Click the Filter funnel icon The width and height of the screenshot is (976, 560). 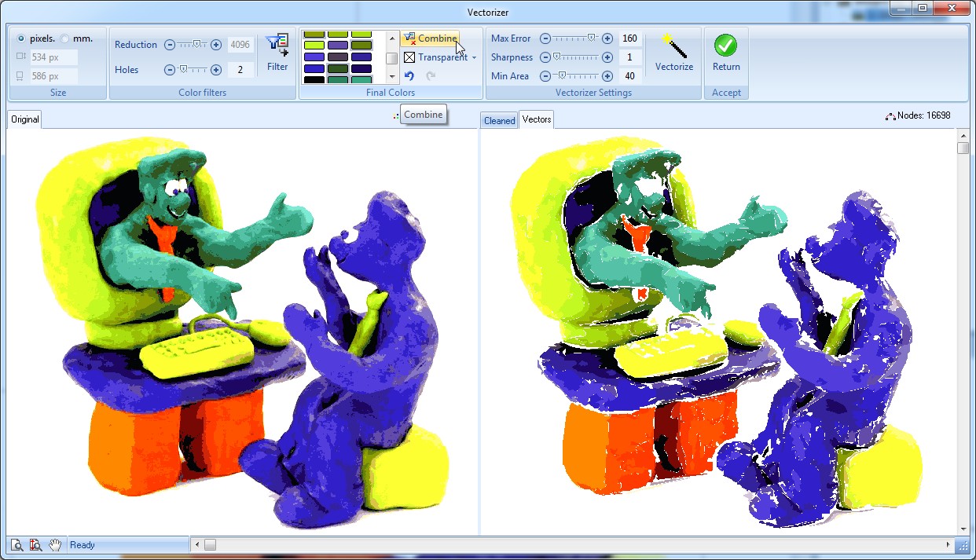[277, 45]
